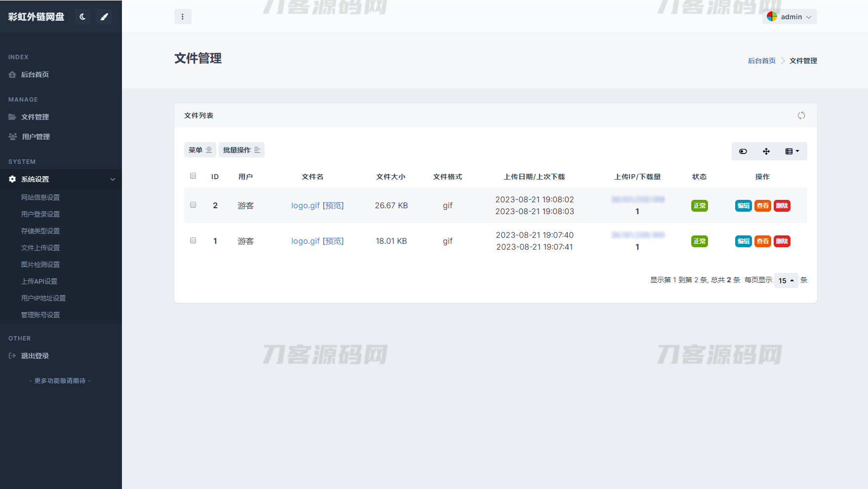The image size is (868, 489).
Task: Click the 编辑 button for file ID 2
Action: [x=743, y=206]
